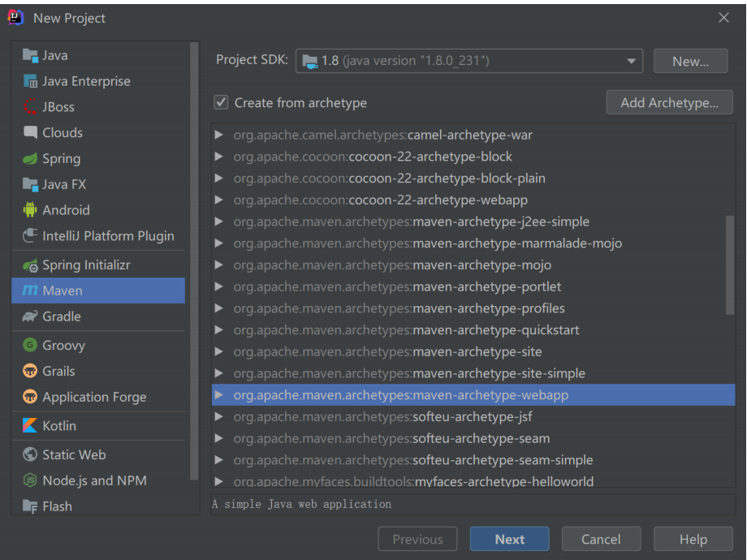Click the project type list scrollbar

194,261
